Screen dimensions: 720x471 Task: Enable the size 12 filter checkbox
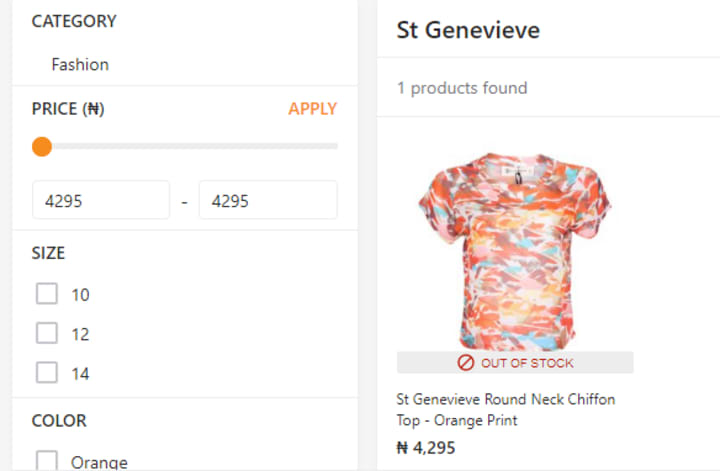click(x=47, y=334)
